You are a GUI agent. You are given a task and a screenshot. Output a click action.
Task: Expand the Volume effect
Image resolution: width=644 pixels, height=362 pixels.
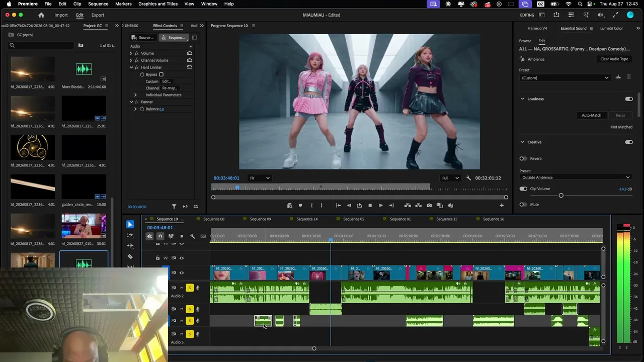pos(131,53)
